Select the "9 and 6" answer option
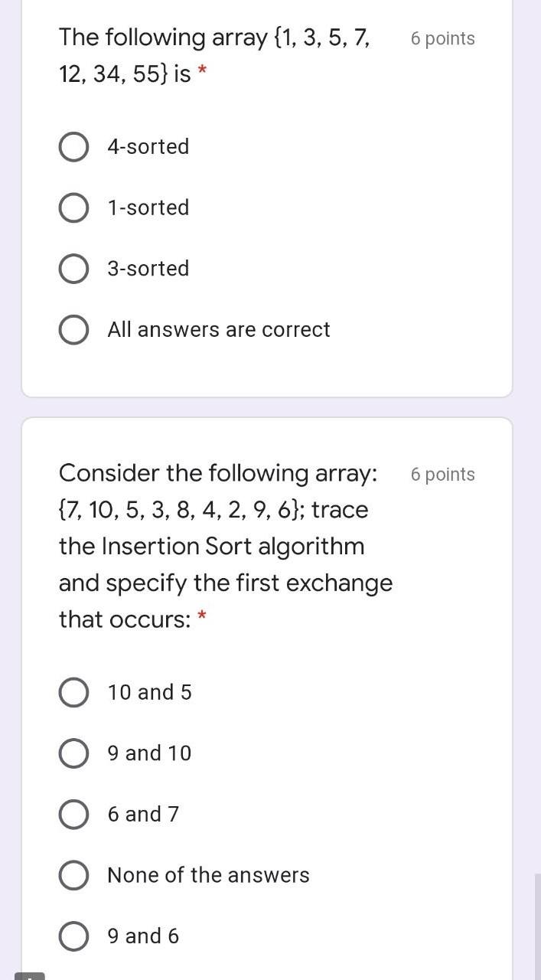The image size is (541, 980). [73, 936]
